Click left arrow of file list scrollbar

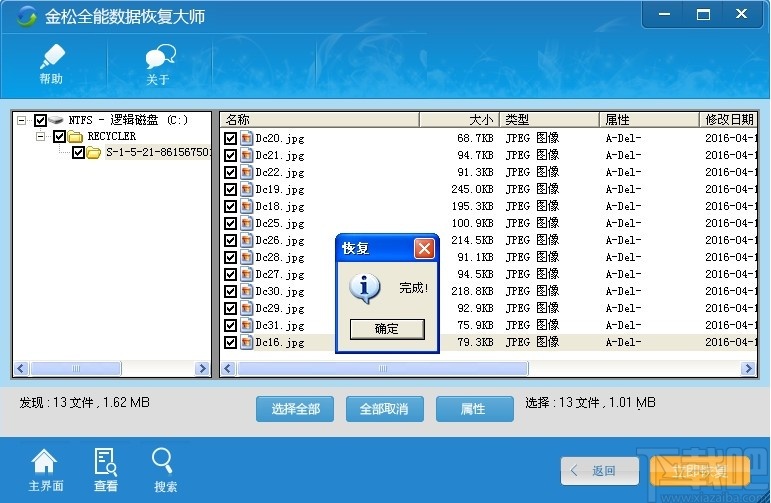point(228,368)
